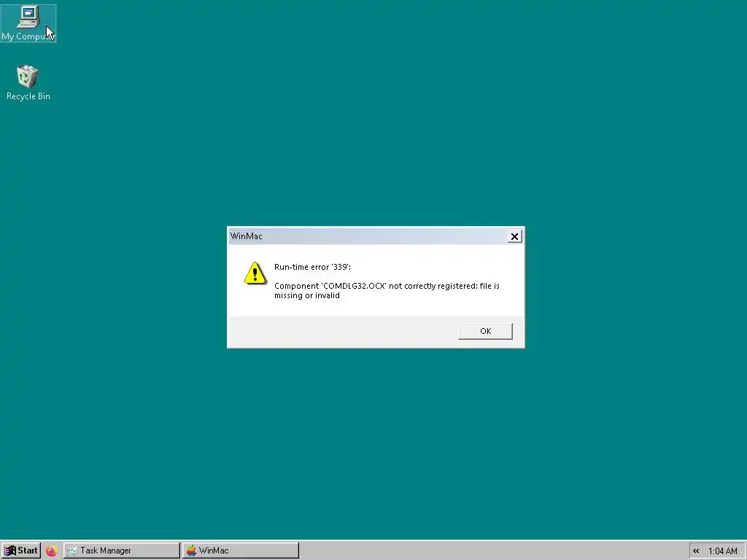The image size is (747, 560).
Task: Switch to Task Manager taskbar button
Action: (122, 551)
